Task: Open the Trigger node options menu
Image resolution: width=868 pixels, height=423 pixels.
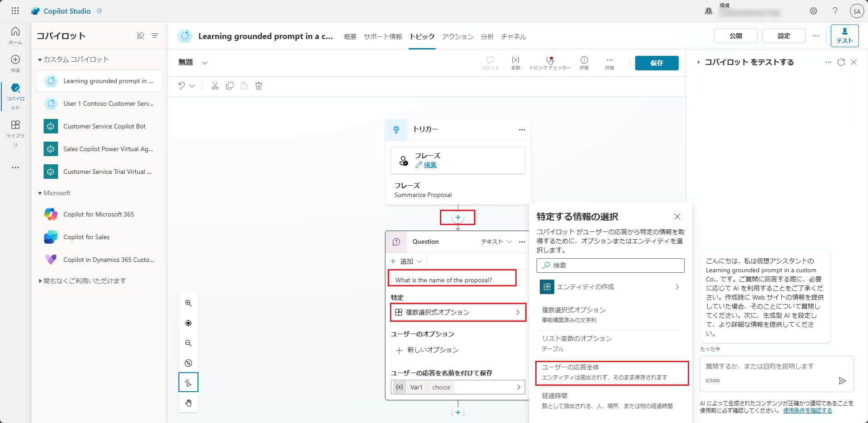Action: 522,130
